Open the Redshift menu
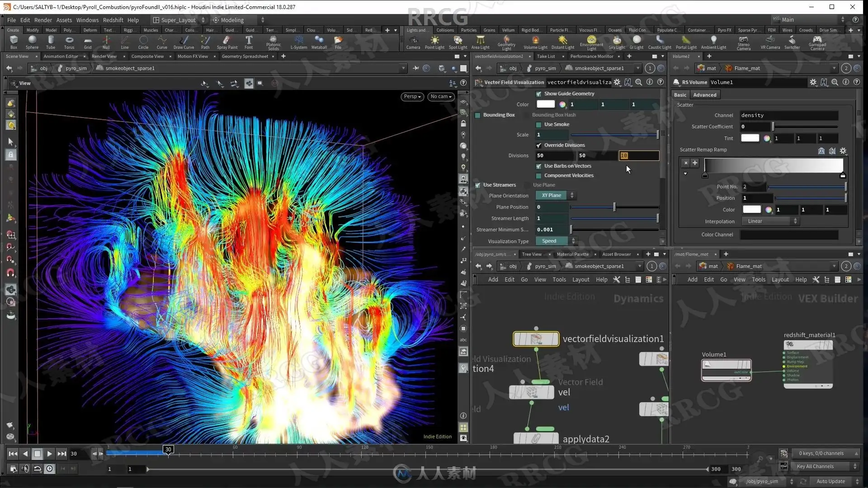The width and height of the screenshot is (868, 488). pos(113,20)
